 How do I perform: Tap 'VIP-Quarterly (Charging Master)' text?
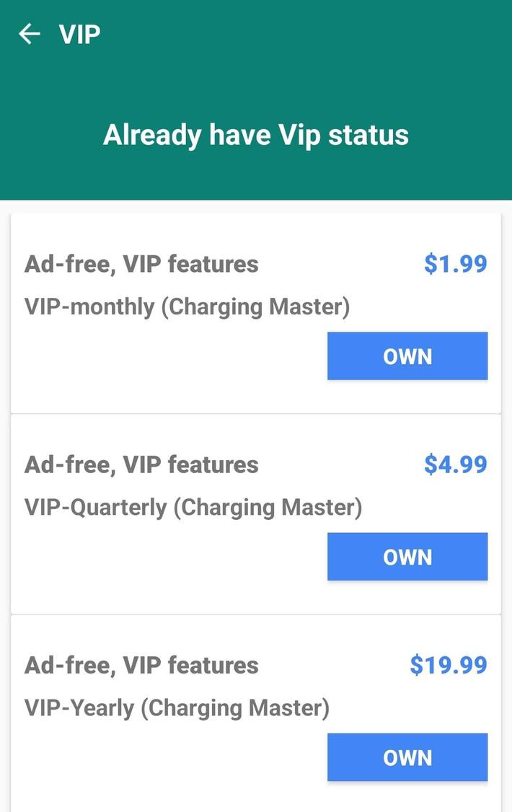point(193,507)
